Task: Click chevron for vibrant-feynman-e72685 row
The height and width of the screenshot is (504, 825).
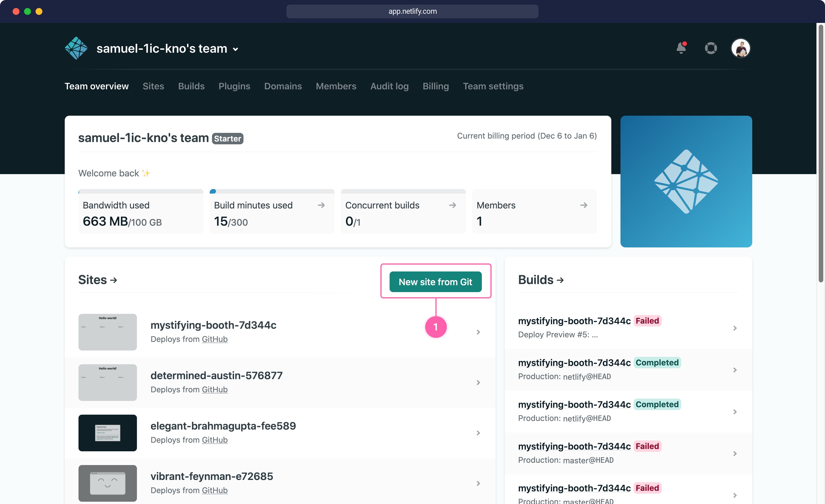Action: [x=478, y=483]
